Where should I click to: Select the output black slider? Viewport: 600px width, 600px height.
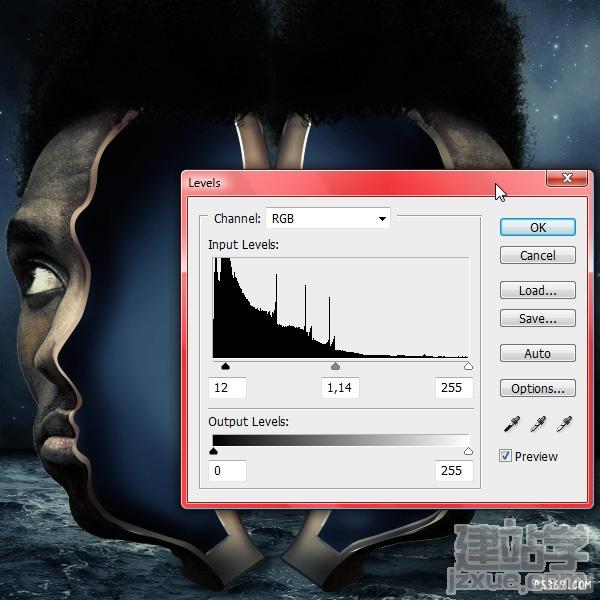coord(214,451)
